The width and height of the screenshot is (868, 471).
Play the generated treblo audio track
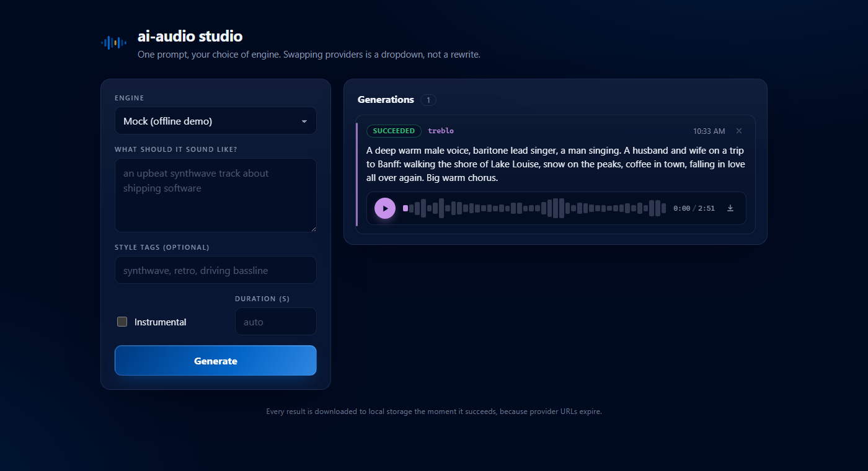click(385, 208)
